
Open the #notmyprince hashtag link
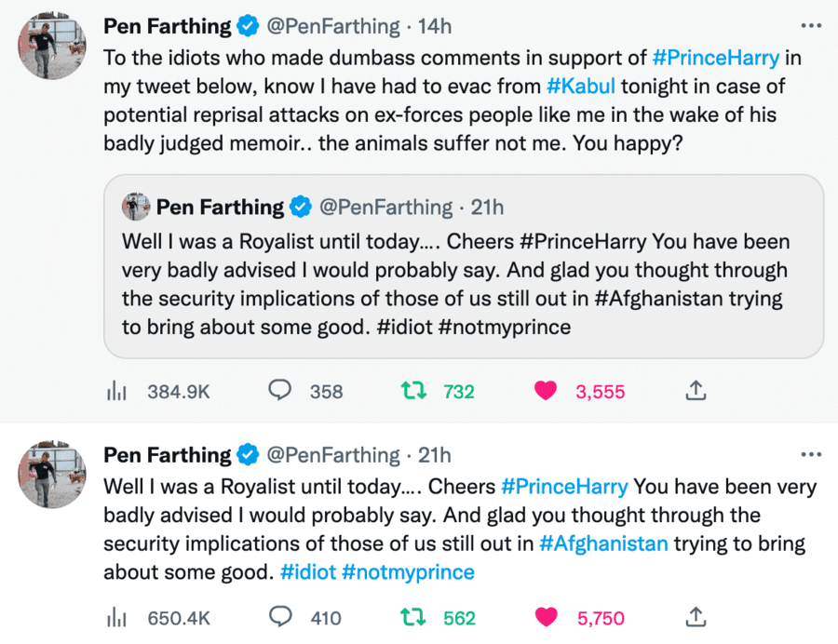(408, 572)
